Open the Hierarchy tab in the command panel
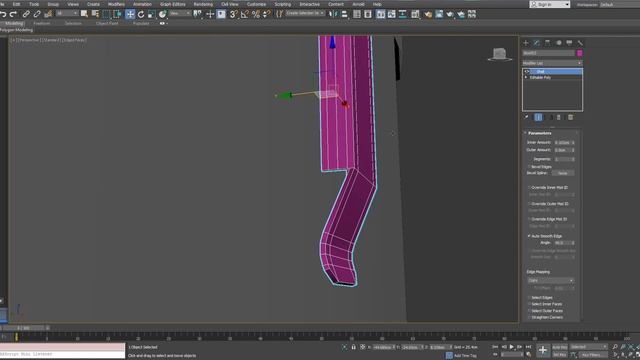 (547, 43)
